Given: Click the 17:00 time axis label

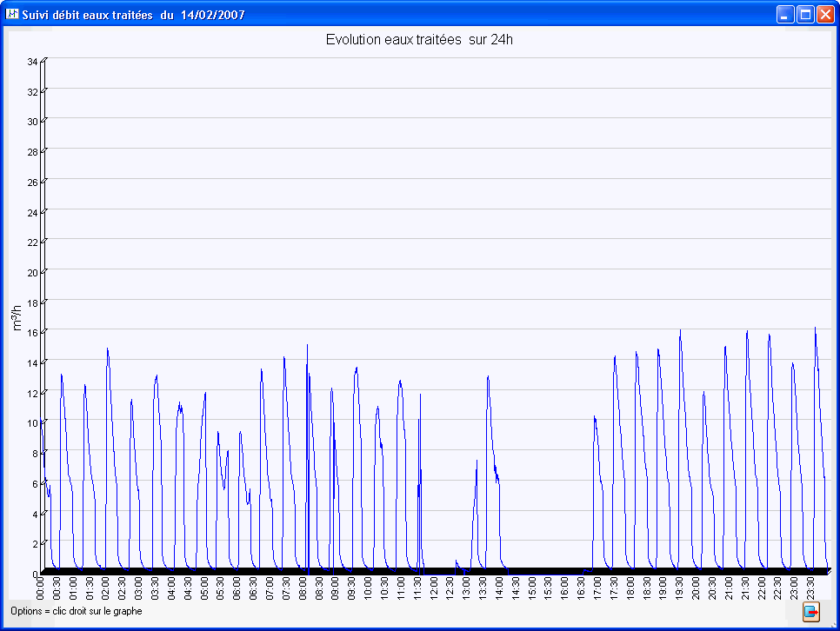Looking at the screenshot, I should [597, 589].
